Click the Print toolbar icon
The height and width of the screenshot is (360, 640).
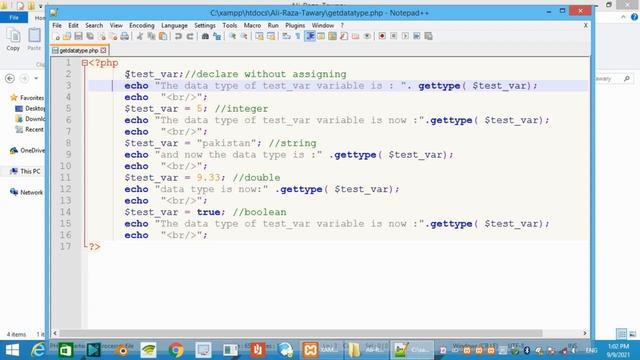tap(124, 36)
